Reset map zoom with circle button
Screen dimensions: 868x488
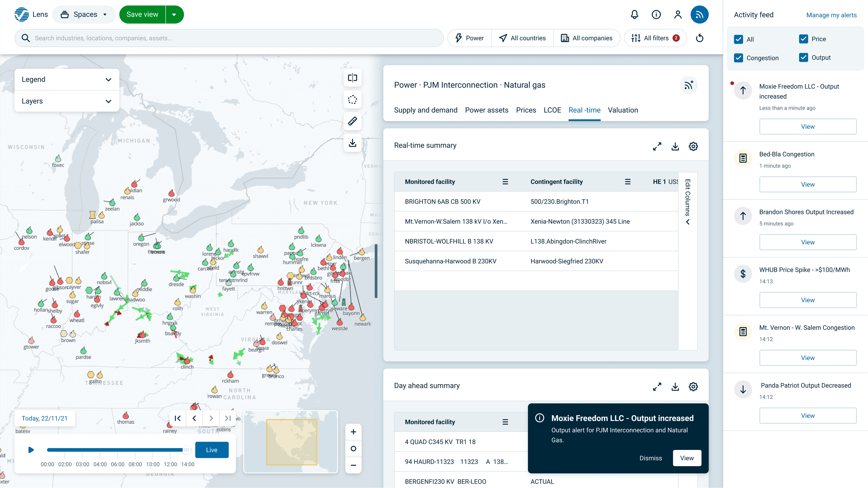tap(353, 449)
